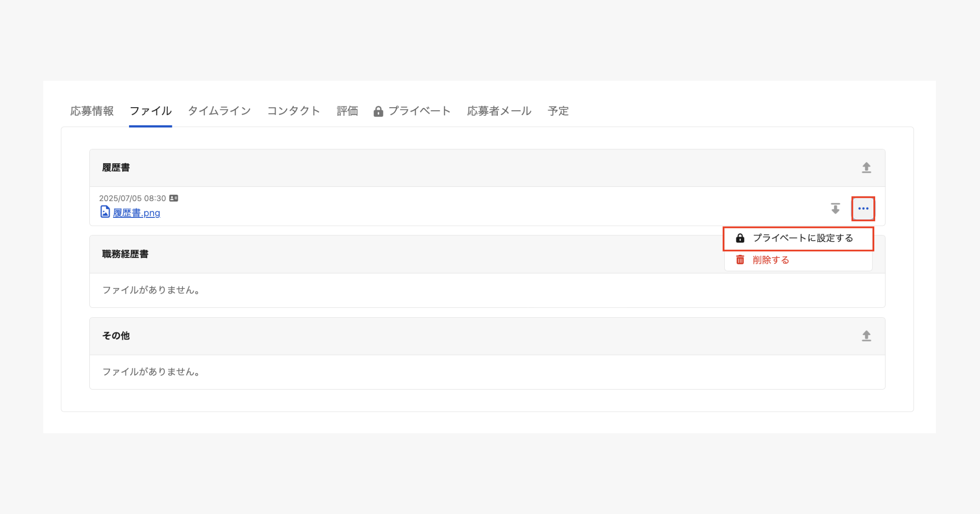Show the 予定 tab

[558, 111]
